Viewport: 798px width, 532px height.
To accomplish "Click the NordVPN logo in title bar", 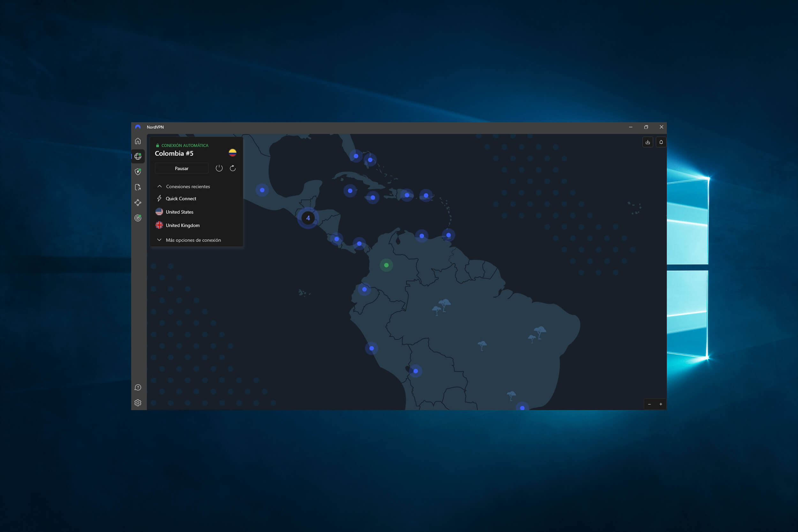I will tap(138, 127).
